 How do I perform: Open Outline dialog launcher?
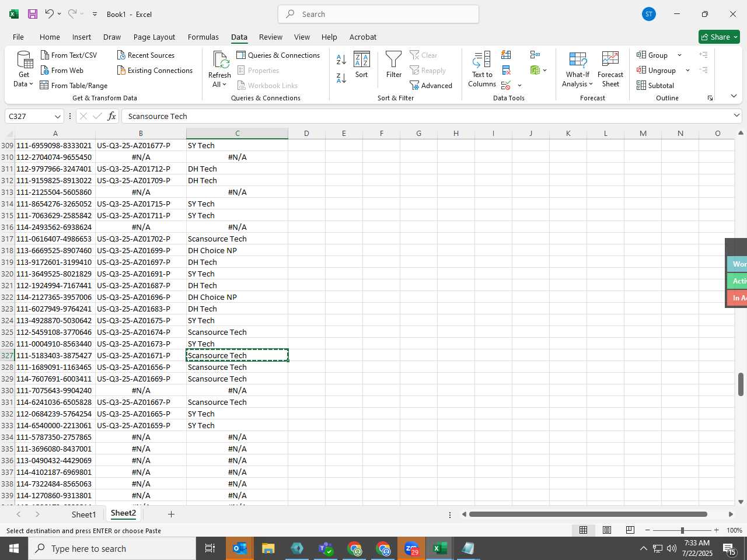coord(710,98)
